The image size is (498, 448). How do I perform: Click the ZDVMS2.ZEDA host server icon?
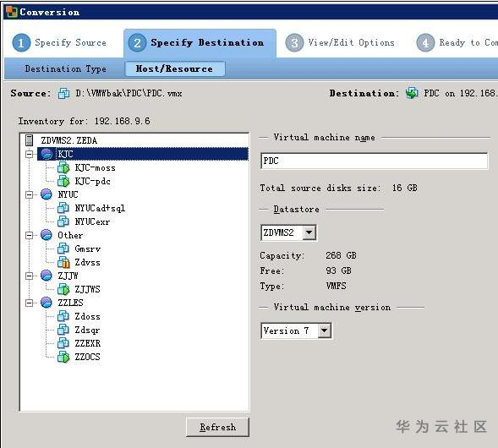click(x=30, y=140)
